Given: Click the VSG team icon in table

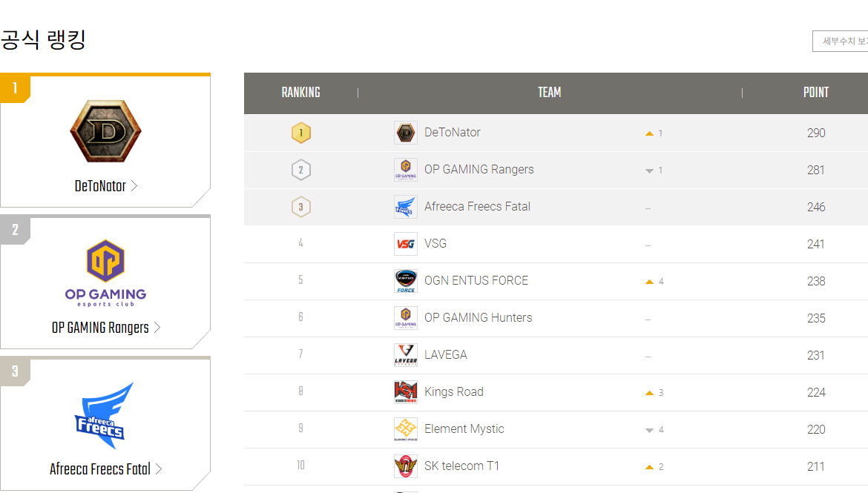Looking at the screenshot, I should (x=406, y=244).
